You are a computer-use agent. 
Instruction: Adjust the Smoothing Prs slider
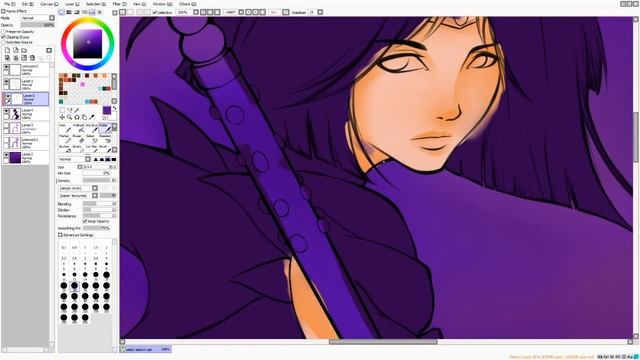[x=96, y=228]
